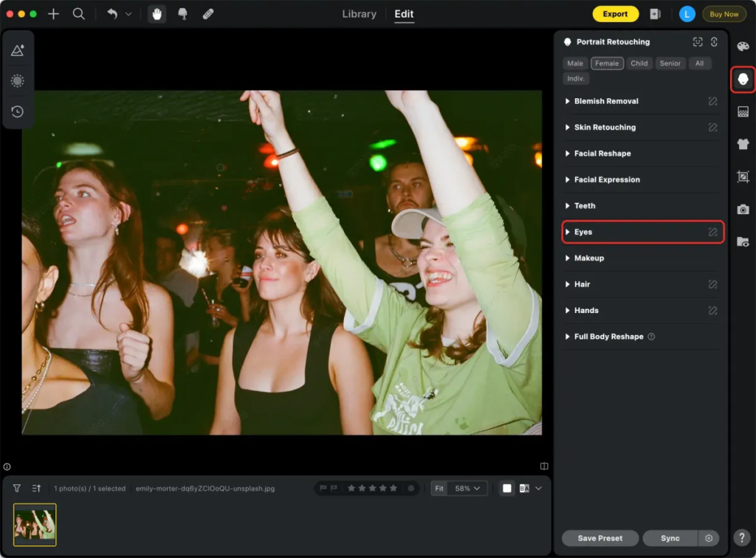Click the Save Preset button
756x558 pixels.
pyautogui.click(x=599, y=538)
